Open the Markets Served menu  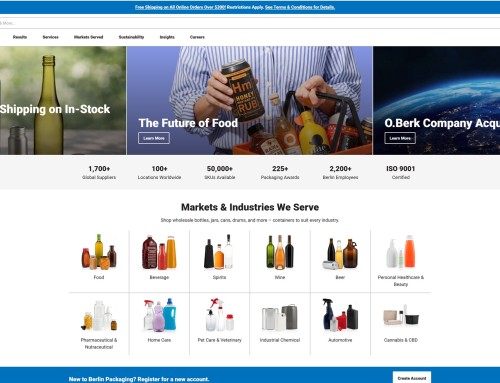[88, 37]
